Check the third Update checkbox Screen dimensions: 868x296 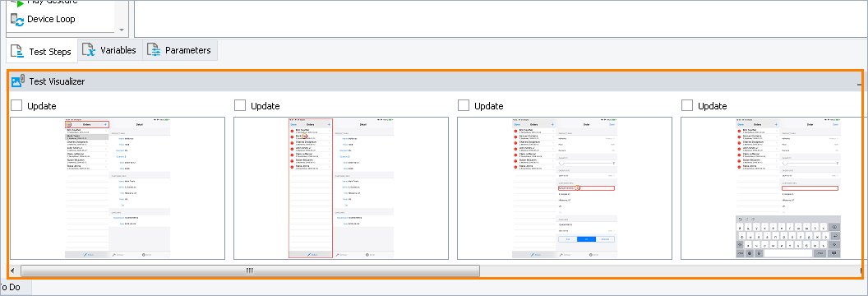click(464, 105)
